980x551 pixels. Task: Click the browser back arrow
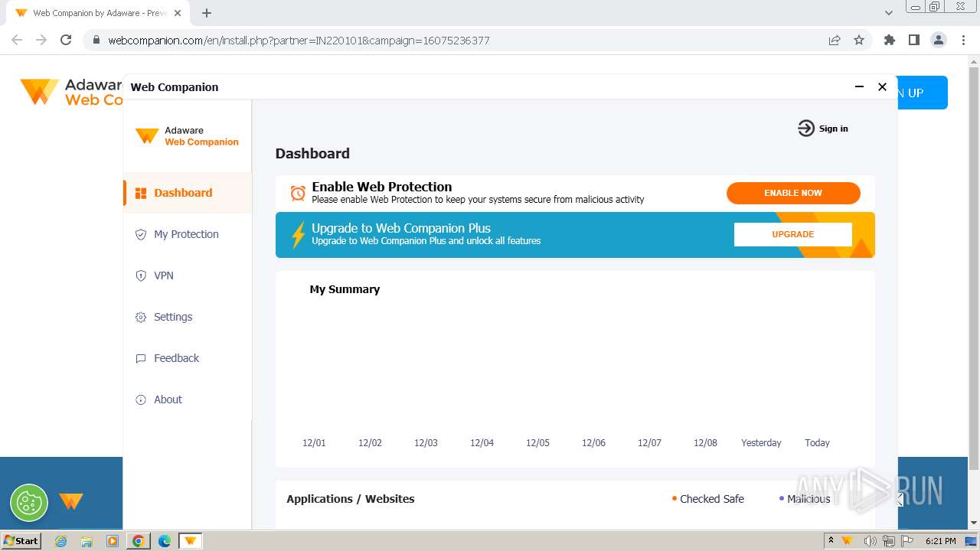tap(17, 40)
